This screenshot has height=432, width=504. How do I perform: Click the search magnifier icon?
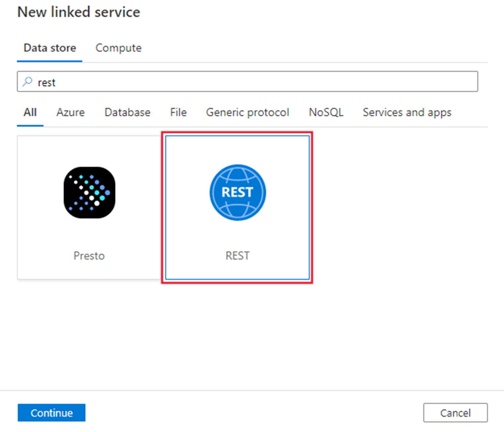[x=28, y=81]
